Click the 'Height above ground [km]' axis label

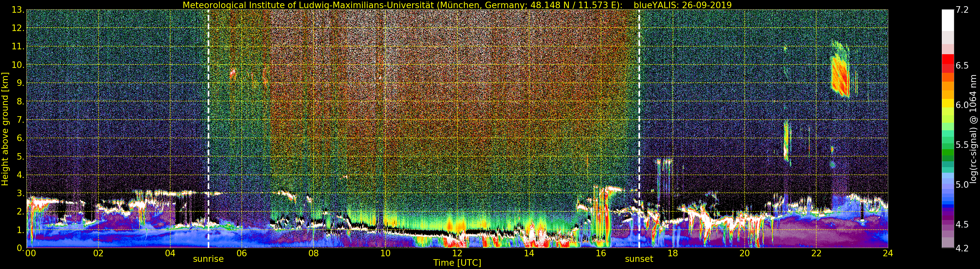[x=5, y=129]
